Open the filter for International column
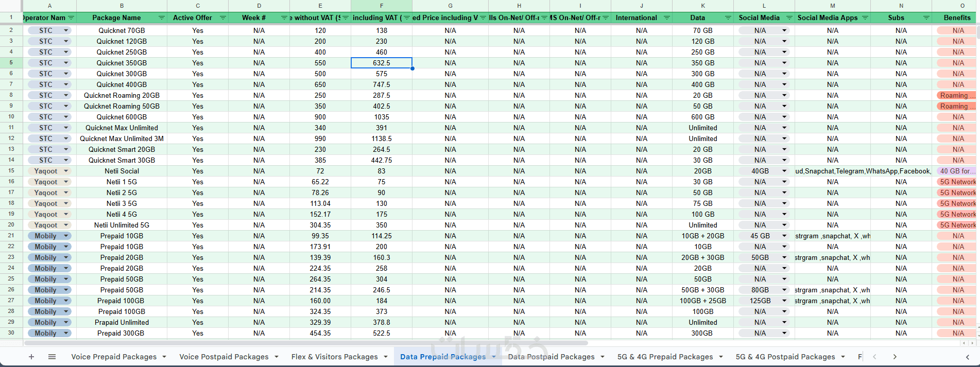Image resolution: width=980 pixels, height=367 pixels. click(667, 18)
